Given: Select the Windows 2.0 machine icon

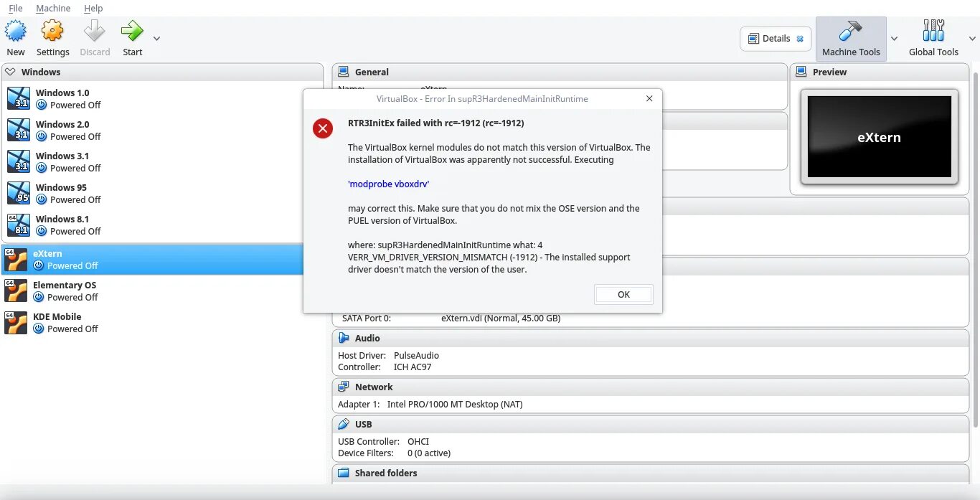Looking at the screenshot, I should coord(19,130).
